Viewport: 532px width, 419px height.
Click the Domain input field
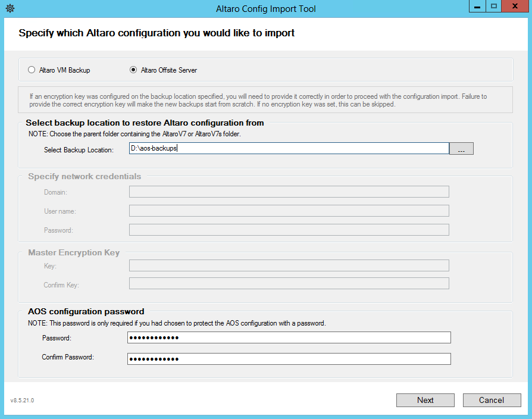click(x=289, y=192)
